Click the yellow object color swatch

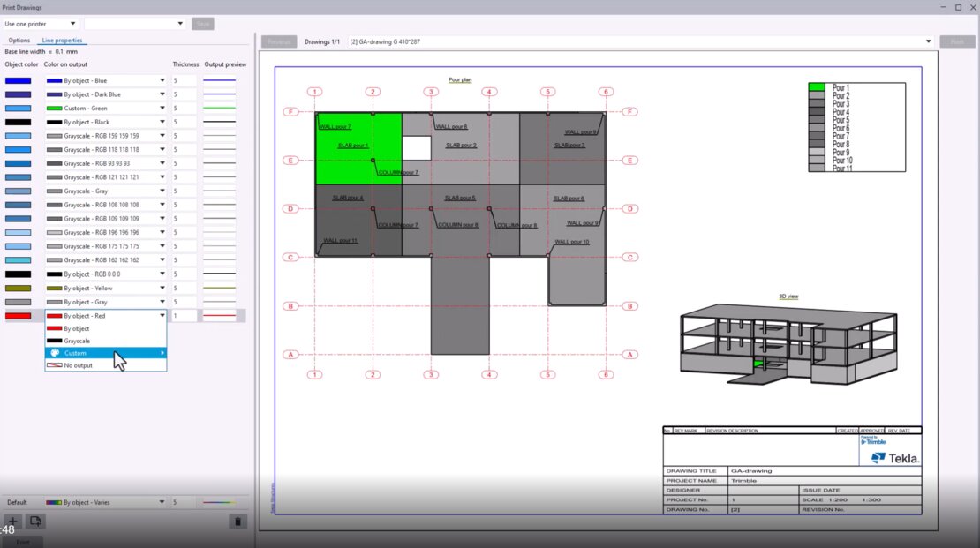[x=19, y=288]
